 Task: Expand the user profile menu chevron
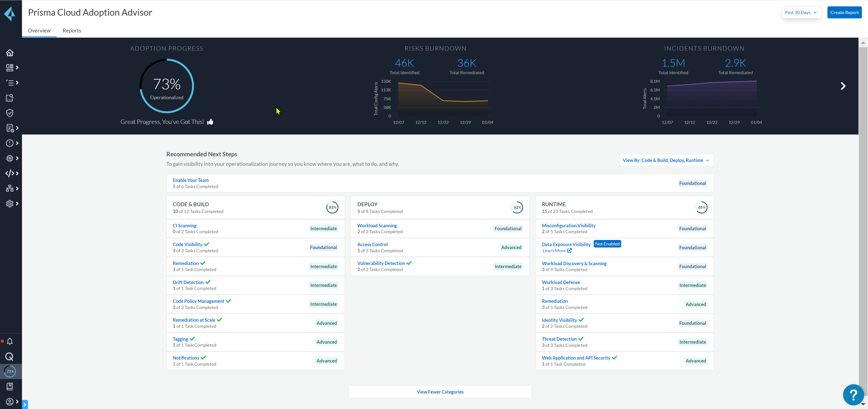(17, 402)
